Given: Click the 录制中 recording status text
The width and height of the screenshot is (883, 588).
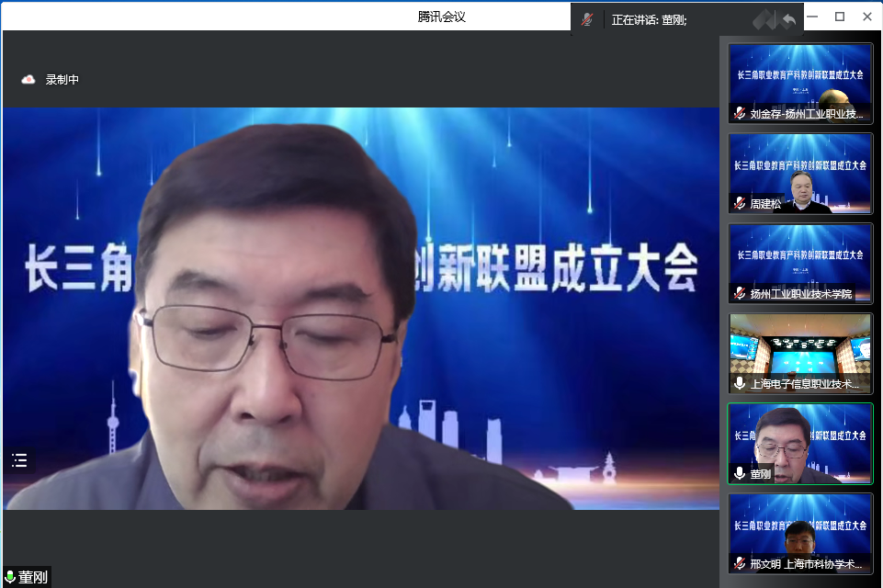Looking at the screenshot, I should (62, 80).
